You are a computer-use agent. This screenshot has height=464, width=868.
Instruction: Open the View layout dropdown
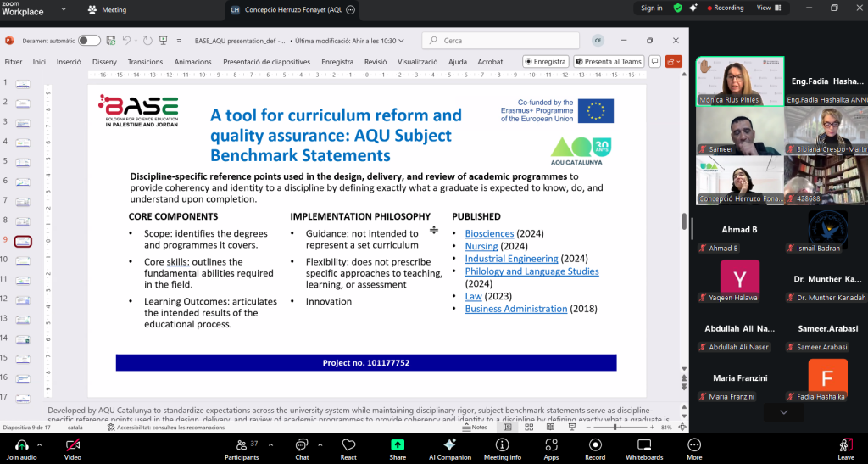tap(768, 8)
